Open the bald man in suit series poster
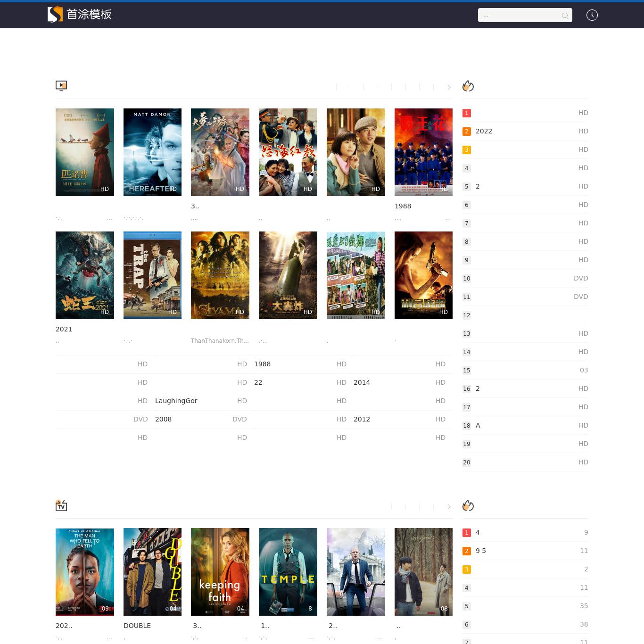 [356, 572]
